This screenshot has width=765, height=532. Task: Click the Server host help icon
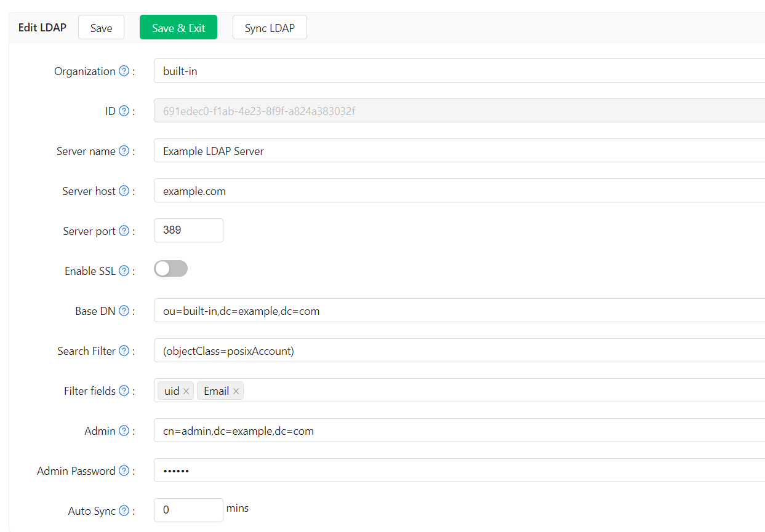(123, 191)
